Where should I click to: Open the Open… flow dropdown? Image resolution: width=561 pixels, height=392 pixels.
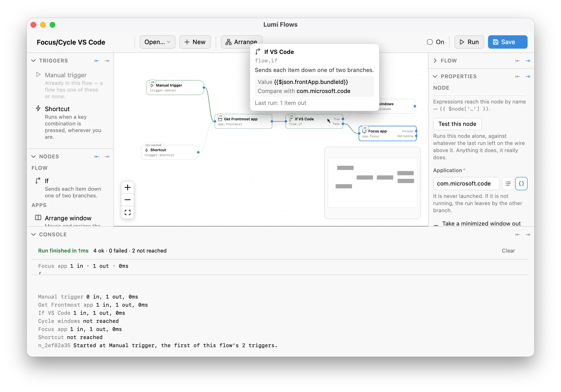[x=157, y=42]
